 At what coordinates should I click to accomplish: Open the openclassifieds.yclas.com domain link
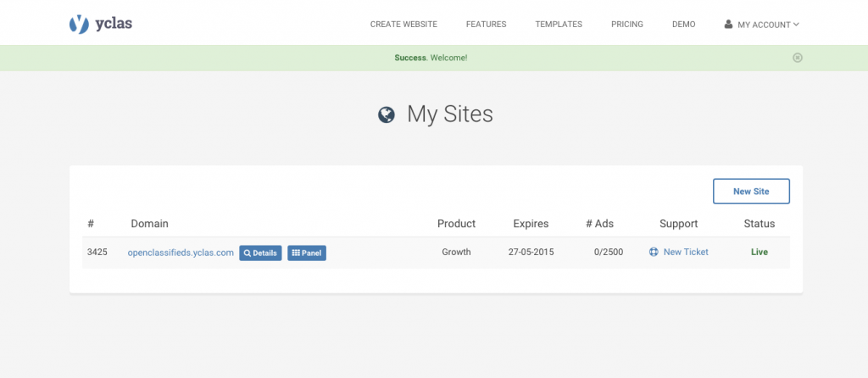click(x=181, y=253)
